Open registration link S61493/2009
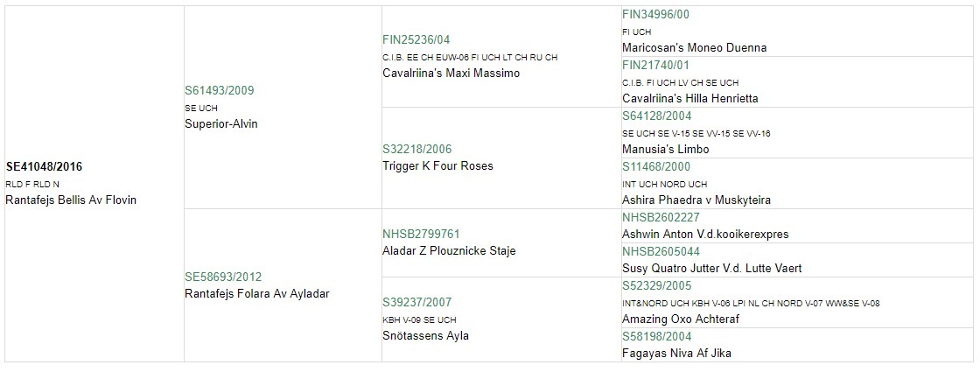 pos(220,91)
